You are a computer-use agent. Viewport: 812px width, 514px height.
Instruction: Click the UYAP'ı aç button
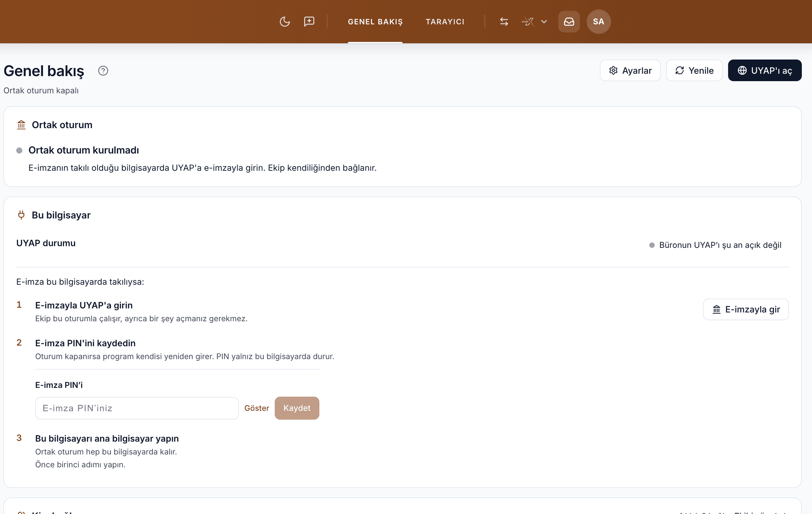[765, 70]
